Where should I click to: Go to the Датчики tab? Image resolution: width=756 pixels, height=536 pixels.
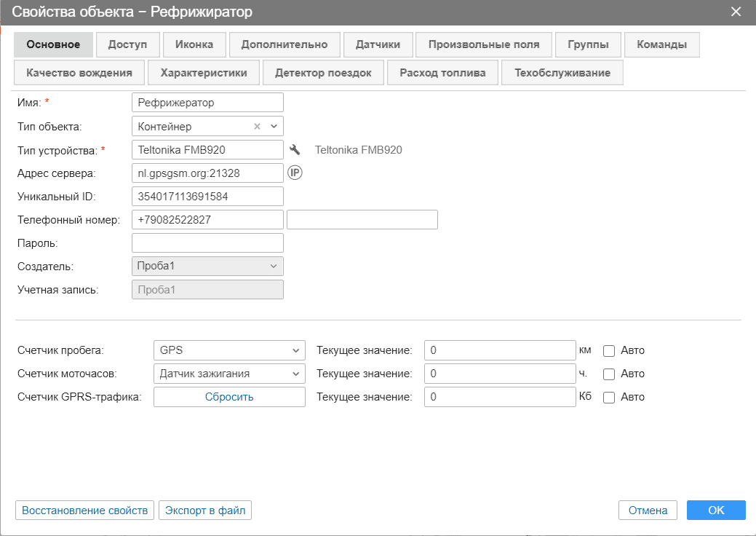click(378, 44)
